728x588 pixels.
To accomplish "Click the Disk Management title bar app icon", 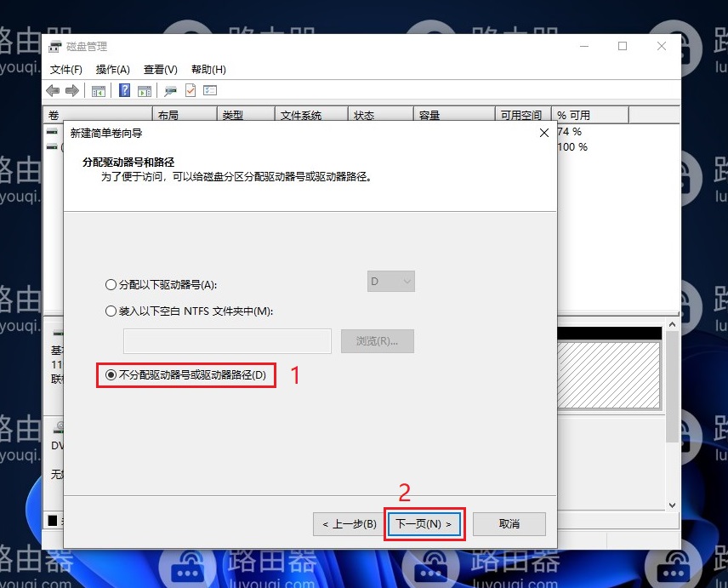I will [55, 47].
